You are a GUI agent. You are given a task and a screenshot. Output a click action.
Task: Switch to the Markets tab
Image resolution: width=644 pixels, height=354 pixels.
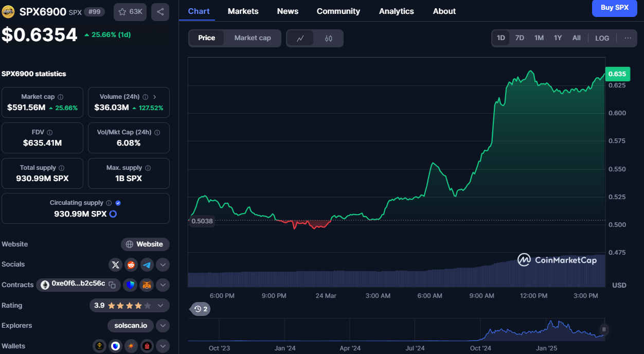click(x=243, y=11)
